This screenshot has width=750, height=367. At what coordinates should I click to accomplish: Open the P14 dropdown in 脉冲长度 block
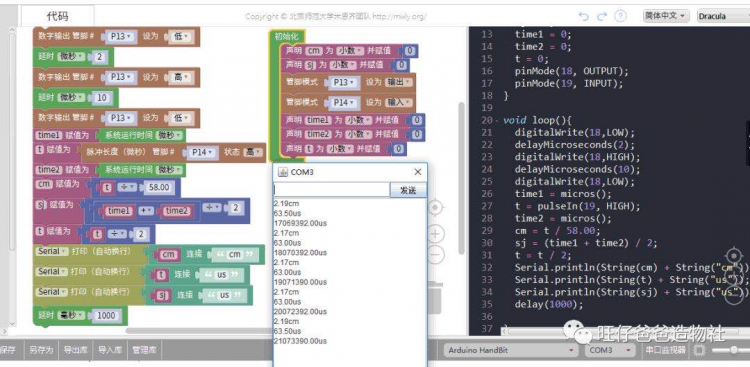coord(201,152)
